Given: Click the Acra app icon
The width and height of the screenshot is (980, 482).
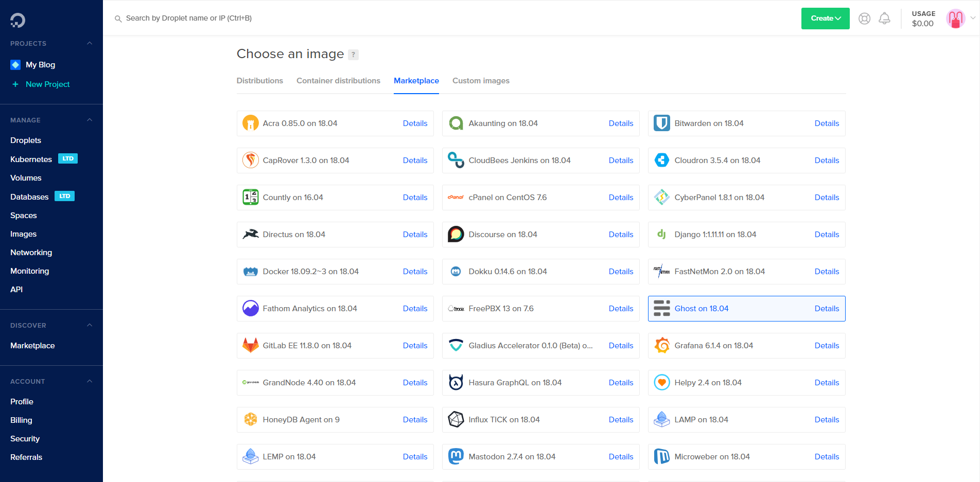Looking at the screenshot, I should coord(251,123).
